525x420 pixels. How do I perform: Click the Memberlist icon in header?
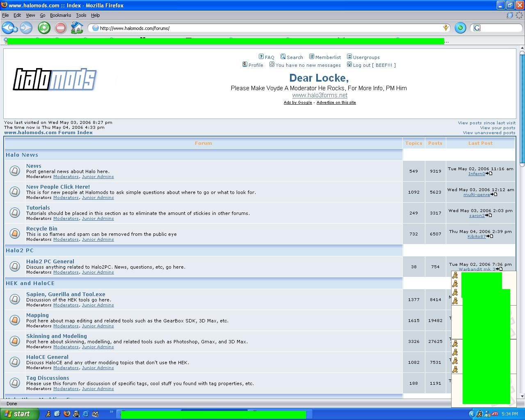pyautogui.click(x=311, y=57)
